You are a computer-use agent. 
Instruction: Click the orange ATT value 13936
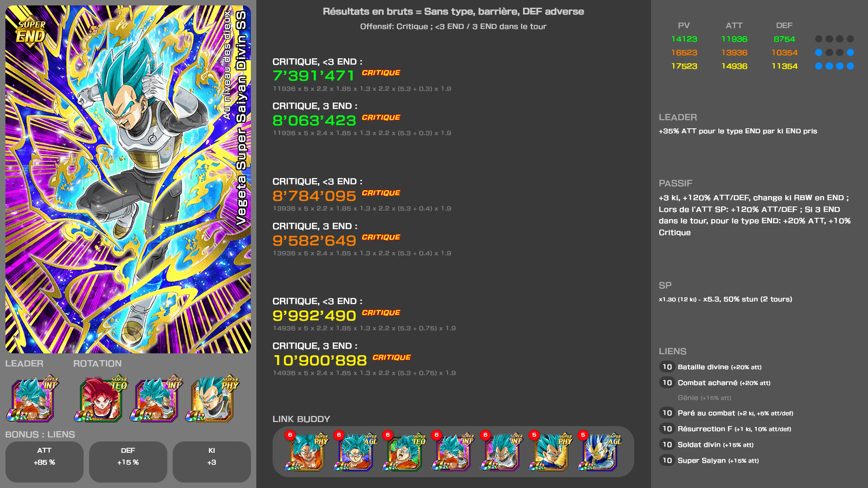coord(734,52)
